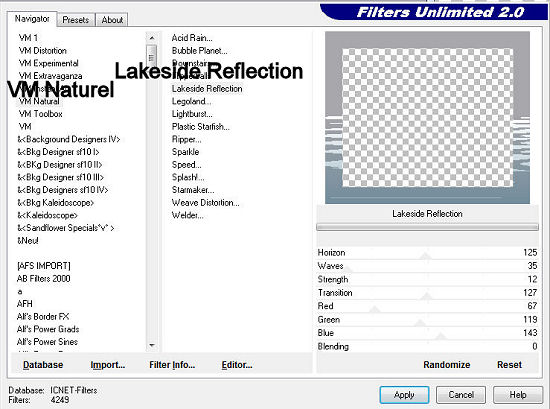
Task: Open Filter Info...
Action: (x=172, y=365)
